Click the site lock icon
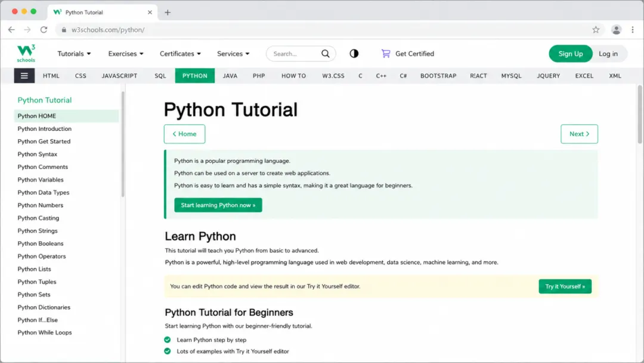 click(64, 30)
